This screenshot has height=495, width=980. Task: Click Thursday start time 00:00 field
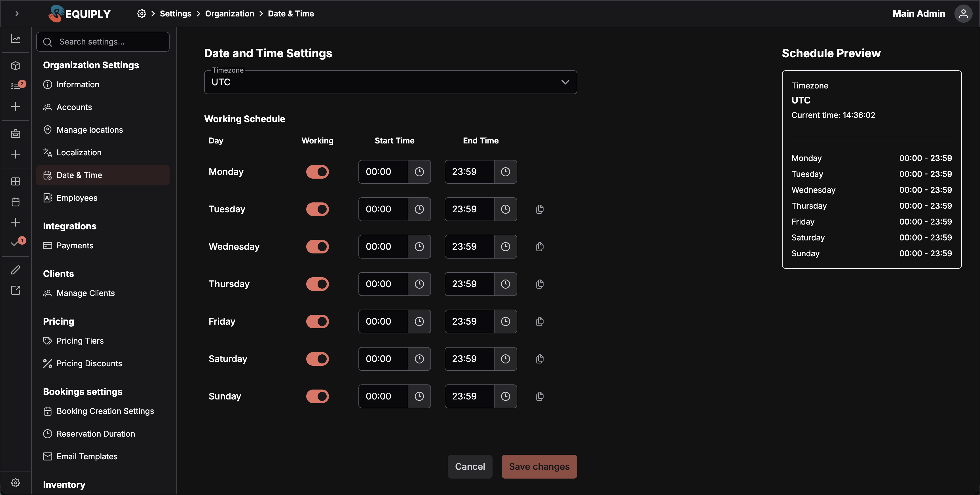pyautogui.click(x=383, y=284)
